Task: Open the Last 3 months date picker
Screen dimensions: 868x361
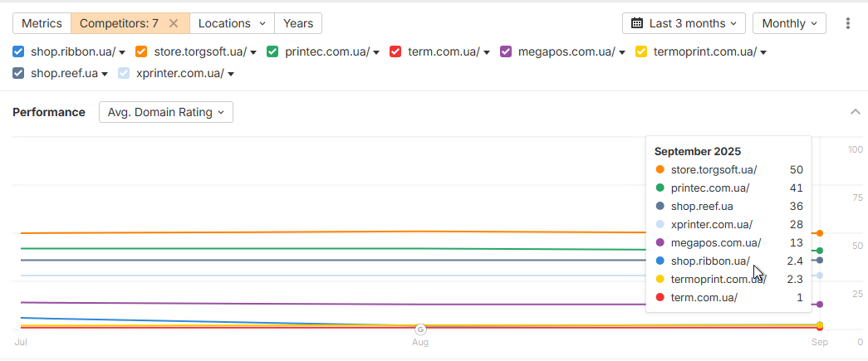Action: pos(684,23)
